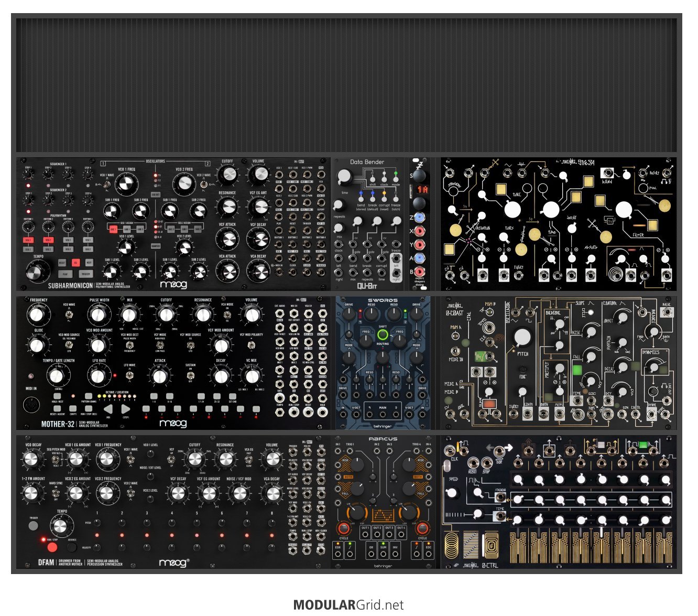
Task: Select OSC 1 in SEQ 1 ASSIGN
Action: (x=113, y=229)
